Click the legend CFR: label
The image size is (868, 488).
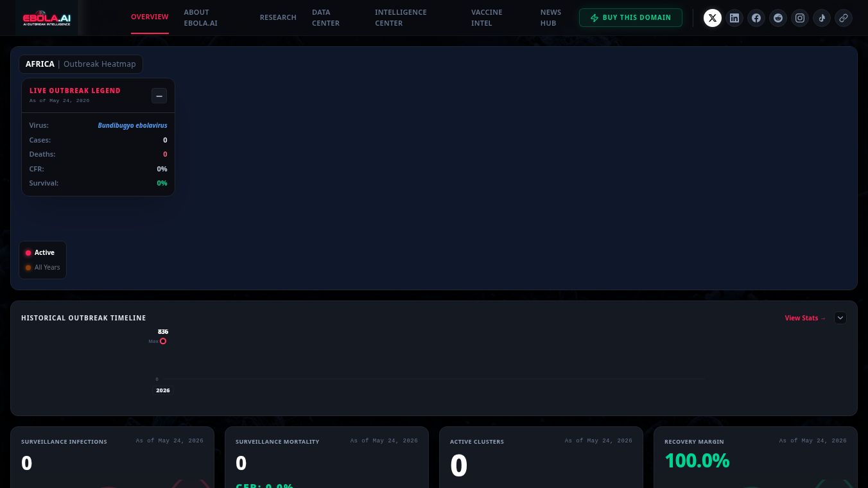[37, 169]
